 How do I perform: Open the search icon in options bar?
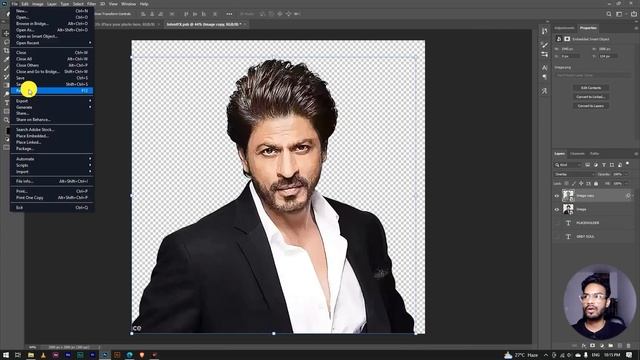[x=609, y=14]
